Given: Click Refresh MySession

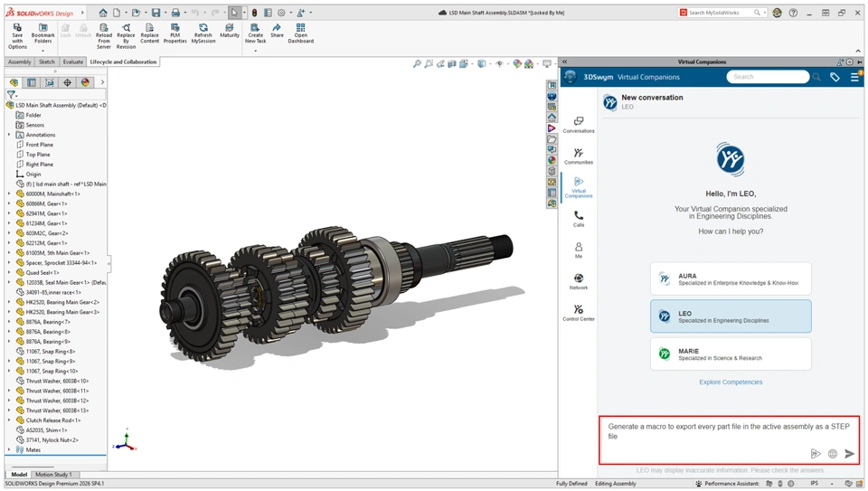Looking at the screenshot, I should pos(203,33).
